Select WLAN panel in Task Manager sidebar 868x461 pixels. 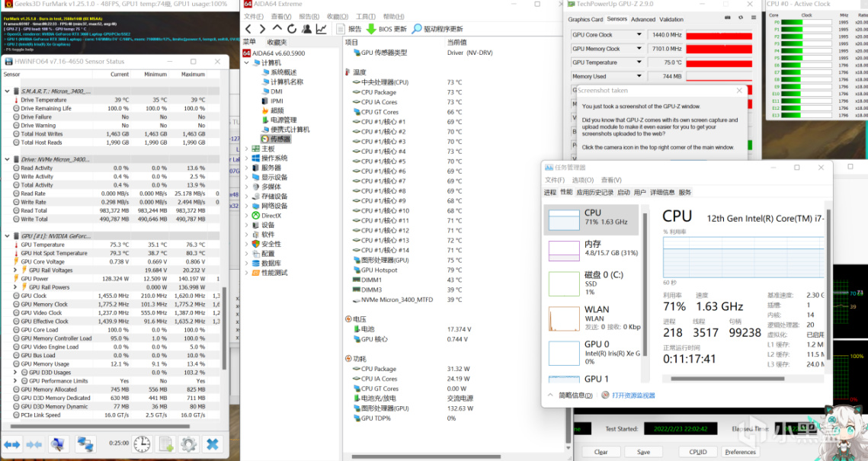tap(592, 318)
